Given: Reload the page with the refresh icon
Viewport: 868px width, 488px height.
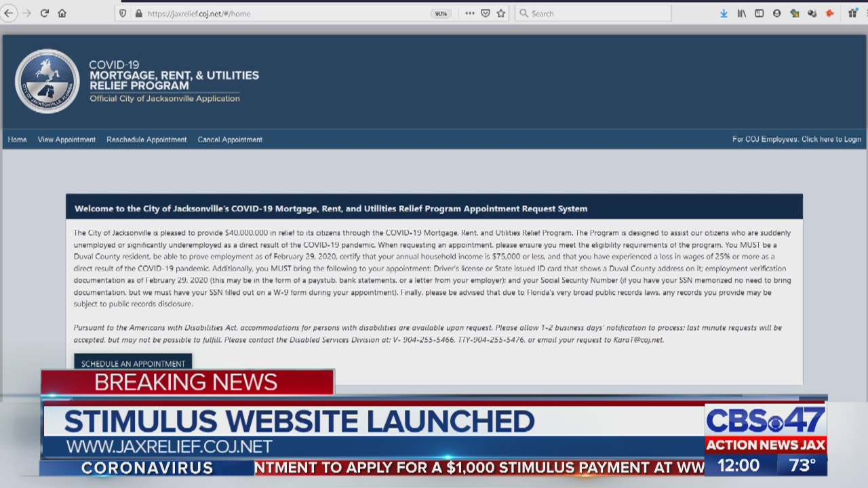Looking at the screenshot, I should click(45, 14).
